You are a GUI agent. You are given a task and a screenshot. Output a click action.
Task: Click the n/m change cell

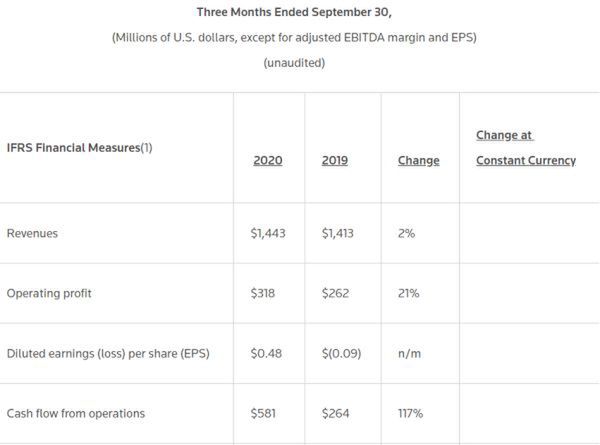(410, 354)
